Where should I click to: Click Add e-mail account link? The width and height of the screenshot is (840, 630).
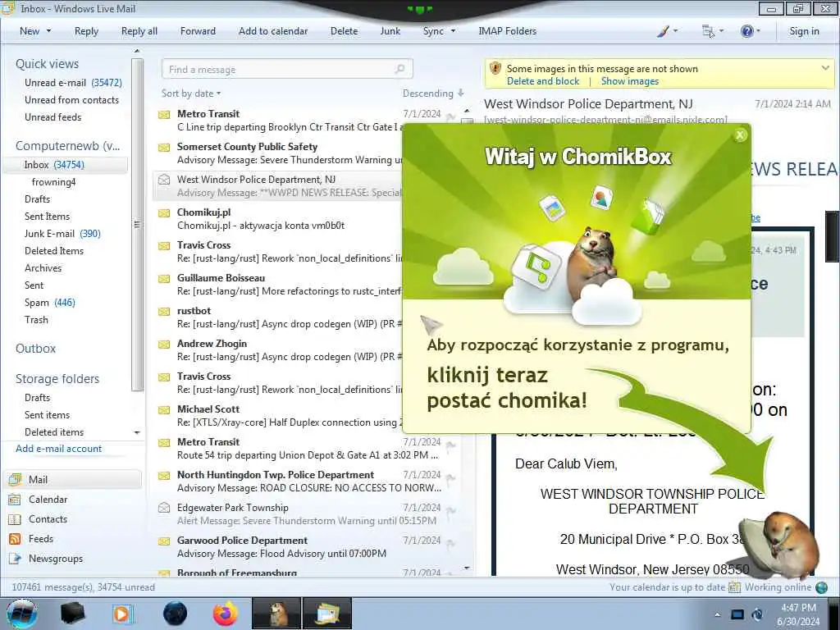coord(58,449)
